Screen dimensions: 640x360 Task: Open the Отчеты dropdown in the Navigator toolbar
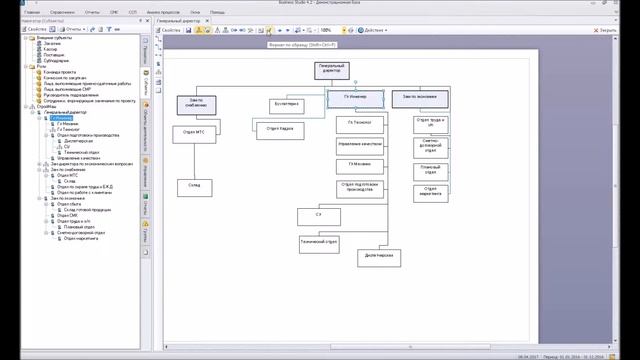(x=73, y=29)
